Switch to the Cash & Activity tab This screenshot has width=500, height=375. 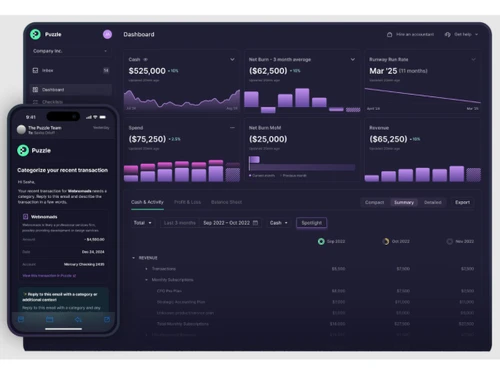click(147, 202)
